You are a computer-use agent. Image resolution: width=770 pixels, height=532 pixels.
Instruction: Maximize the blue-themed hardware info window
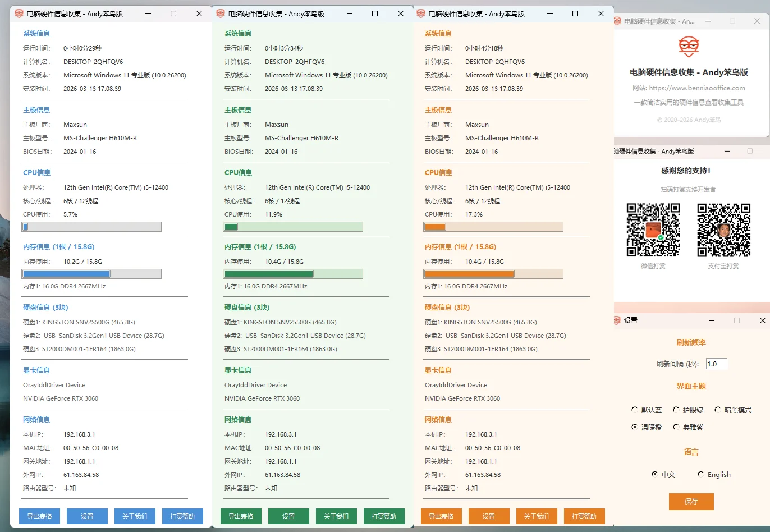[x=173, y=13]
